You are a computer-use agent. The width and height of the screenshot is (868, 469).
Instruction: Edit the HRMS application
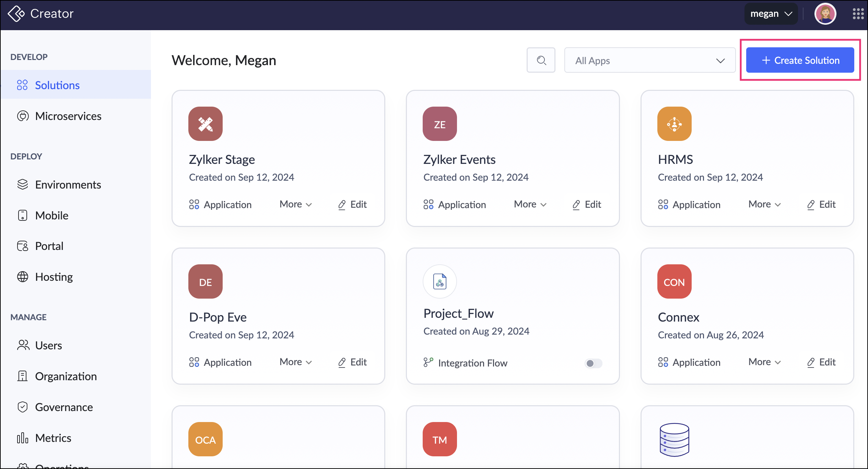[x=821, y=204]
